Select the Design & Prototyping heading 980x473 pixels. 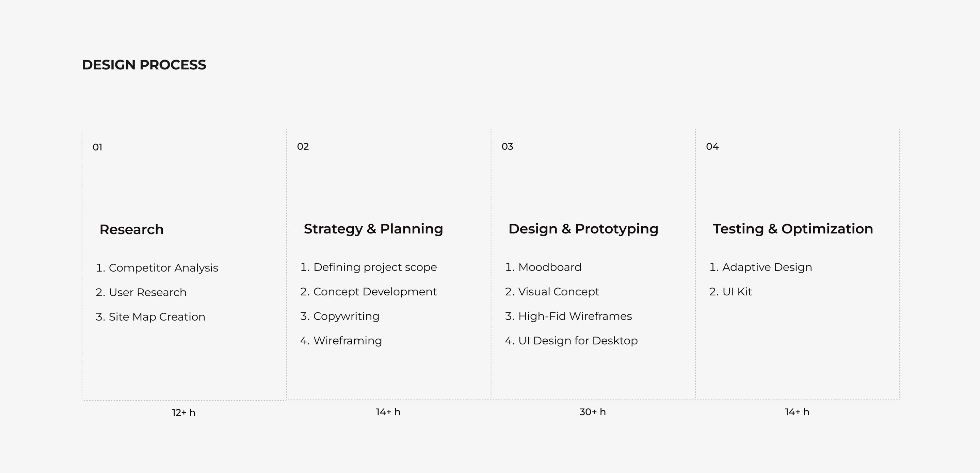[x=583, y=229]
